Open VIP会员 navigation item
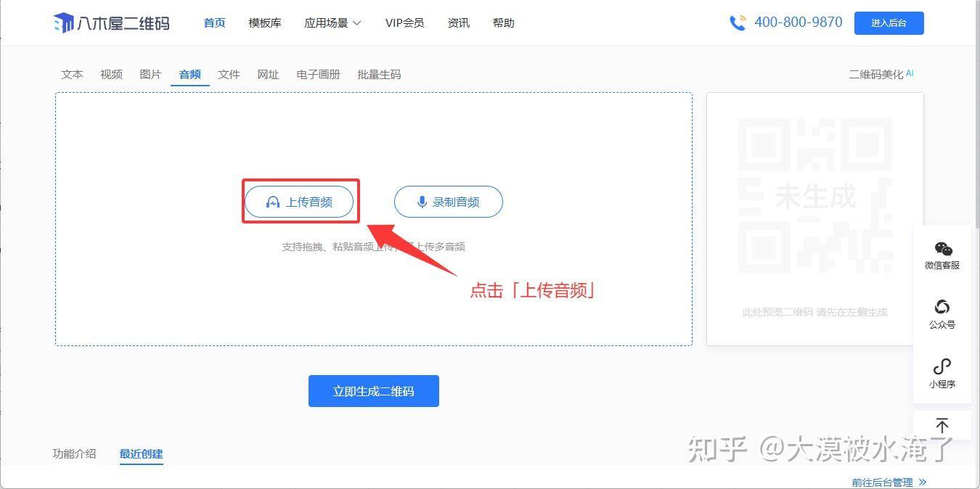 tap(404, 23)
